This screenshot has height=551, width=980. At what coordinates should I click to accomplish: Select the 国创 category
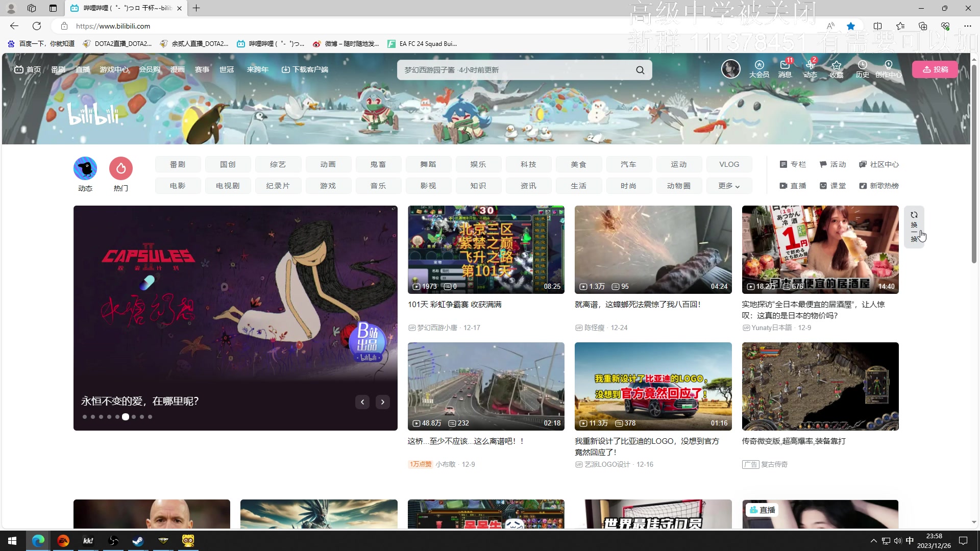pos(228,164)
